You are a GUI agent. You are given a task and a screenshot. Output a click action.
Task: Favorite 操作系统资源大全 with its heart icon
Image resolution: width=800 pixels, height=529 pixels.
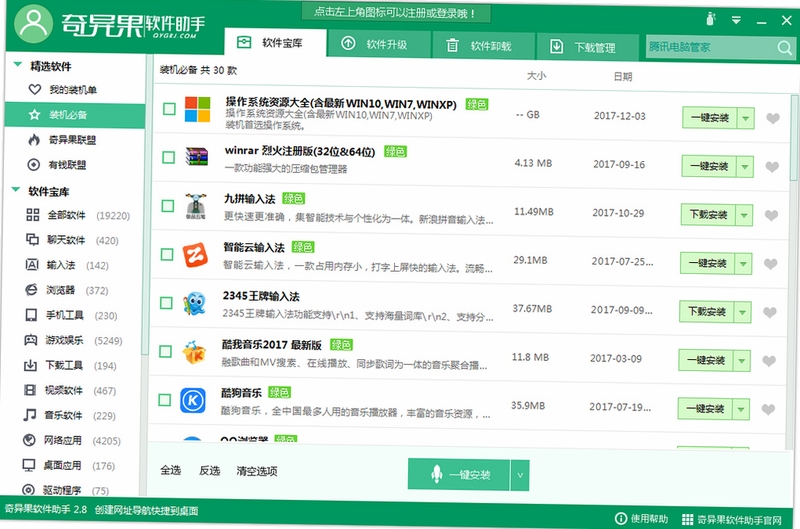[773, 119]
